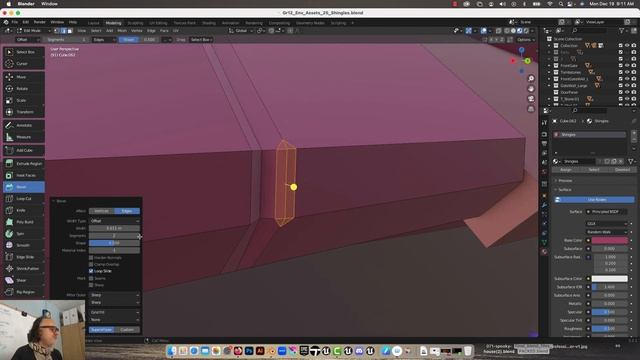Switch to the Layout workspace tab
This screenshot has width=640, height=360.
click(x=93, y=23)
